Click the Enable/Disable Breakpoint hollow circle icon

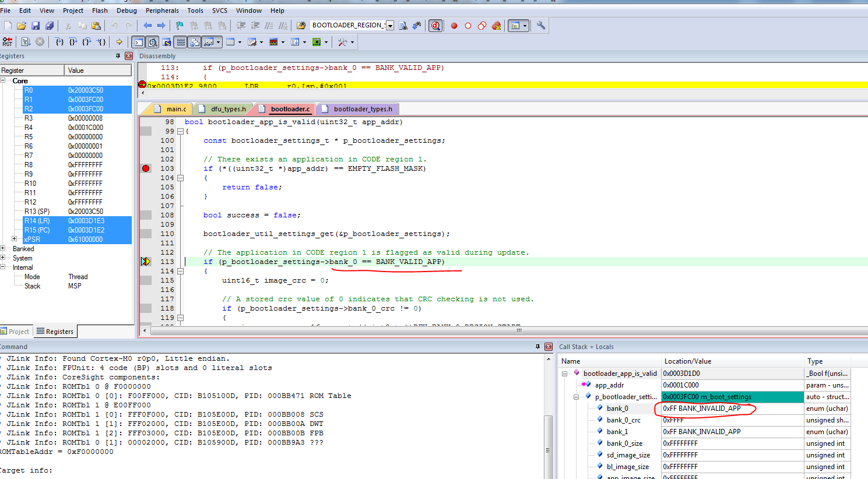[x=468, y=26]
